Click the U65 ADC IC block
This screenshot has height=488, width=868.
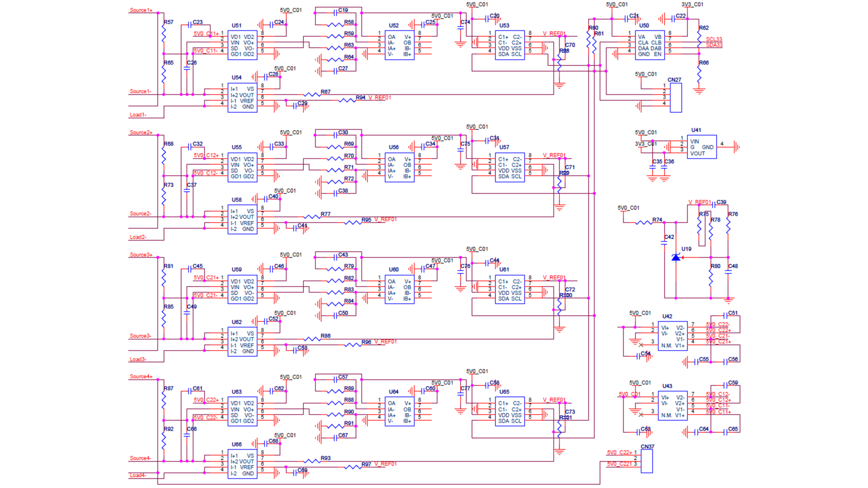[509, 412]
